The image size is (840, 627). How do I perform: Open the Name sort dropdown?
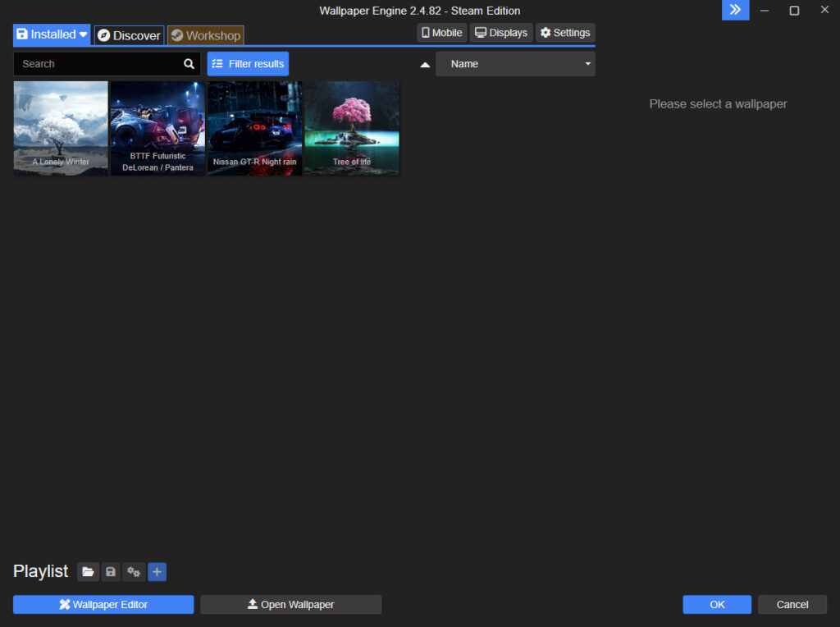tap(515, 64)
